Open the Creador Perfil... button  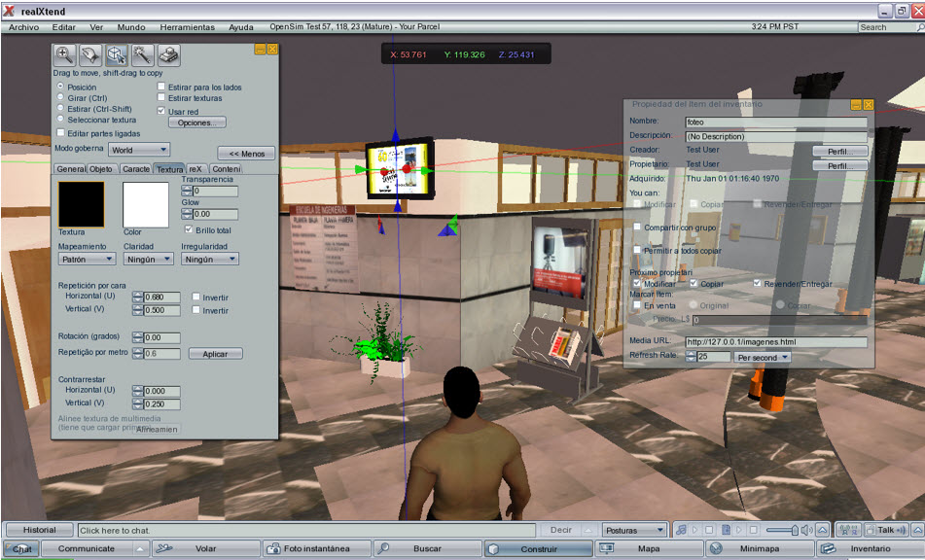click(840, 152)
